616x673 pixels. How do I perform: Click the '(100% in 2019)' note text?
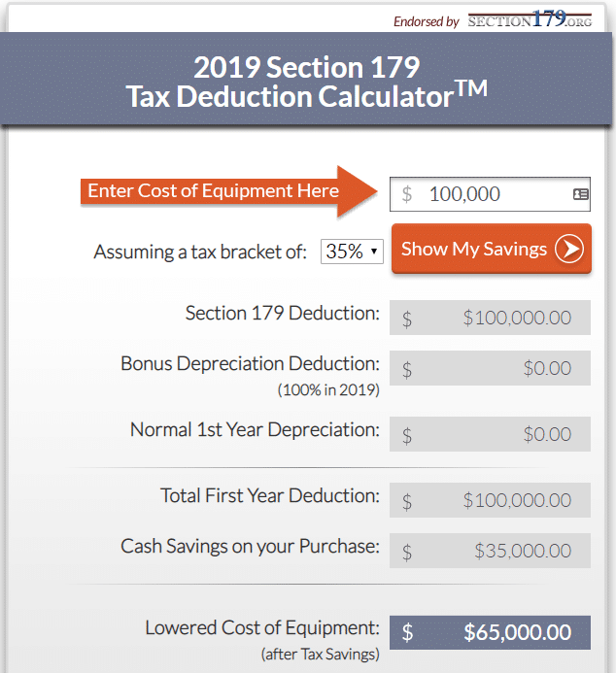point(327,390)
